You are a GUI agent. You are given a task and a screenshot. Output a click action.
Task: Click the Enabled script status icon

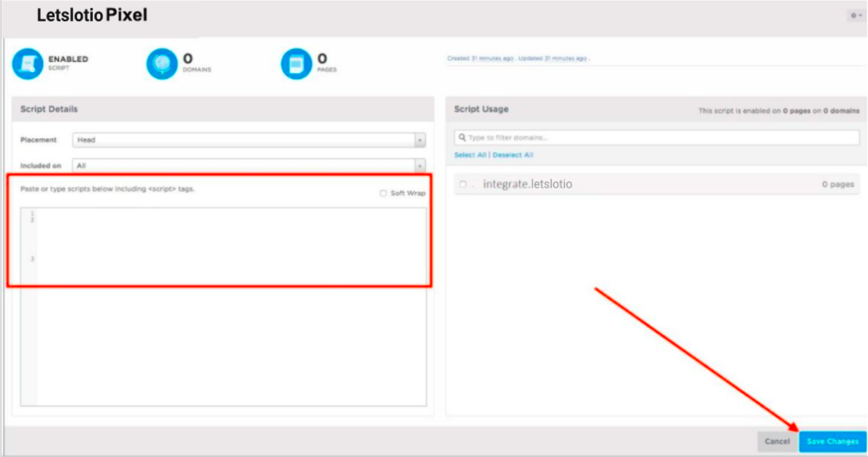click(x=28, y=64)
